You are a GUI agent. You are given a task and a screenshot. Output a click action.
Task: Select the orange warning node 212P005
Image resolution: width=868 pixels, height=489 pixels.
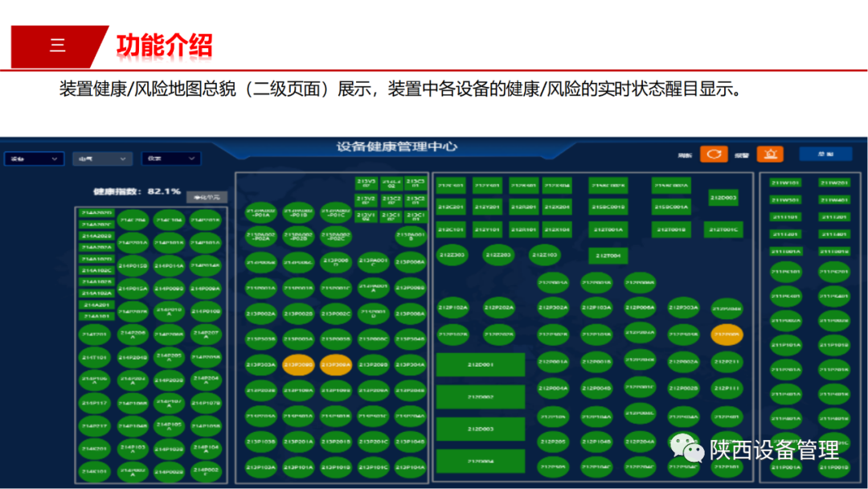pos(727,335)
